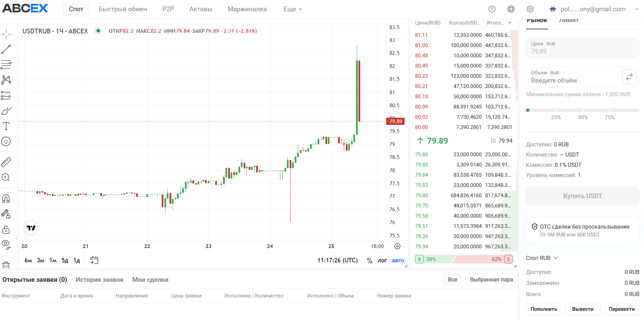
Task: Open the Спот RUB account dropdown
Action: click(x=542, y=258)
